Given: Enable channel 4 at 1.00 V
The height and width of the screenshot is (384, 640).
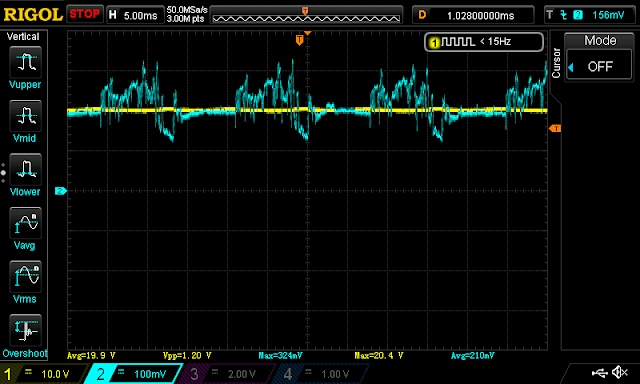Looking at the screenshot, I should pos(320,374).
